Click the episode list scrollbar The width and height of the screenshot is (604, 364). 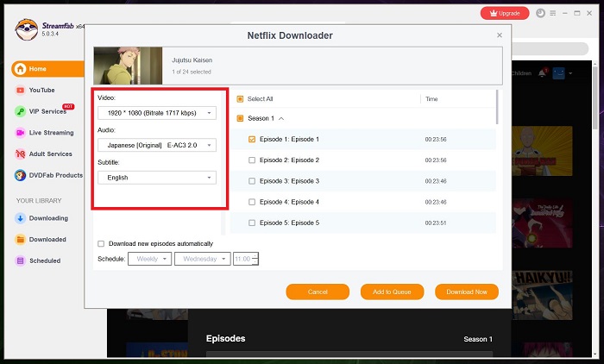[x=497, y=108]
